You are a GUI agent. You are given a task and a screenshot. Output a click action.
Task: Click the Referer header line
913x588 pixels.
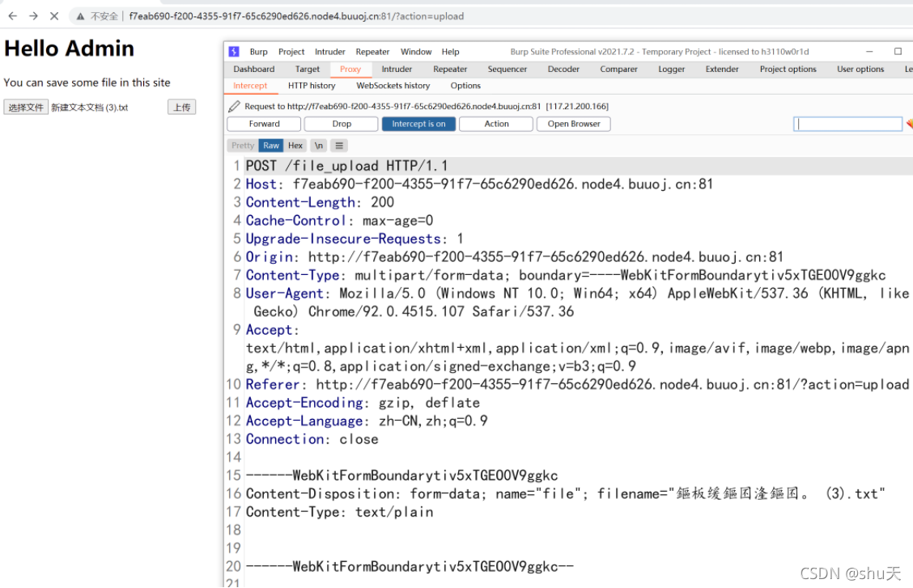tap(577, 385)
